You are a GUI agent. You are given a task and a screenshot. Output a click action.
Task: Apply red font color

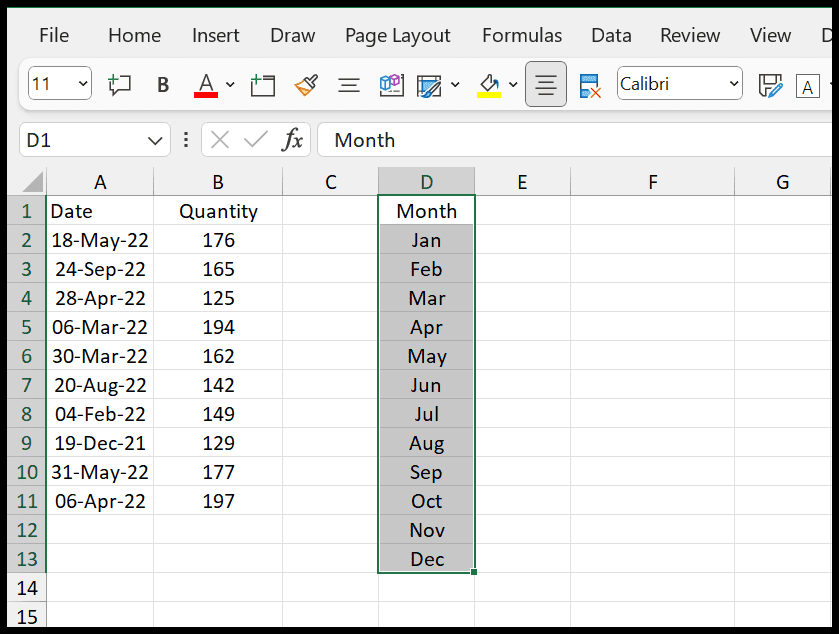pyautogui.click(x=206, y=85)
